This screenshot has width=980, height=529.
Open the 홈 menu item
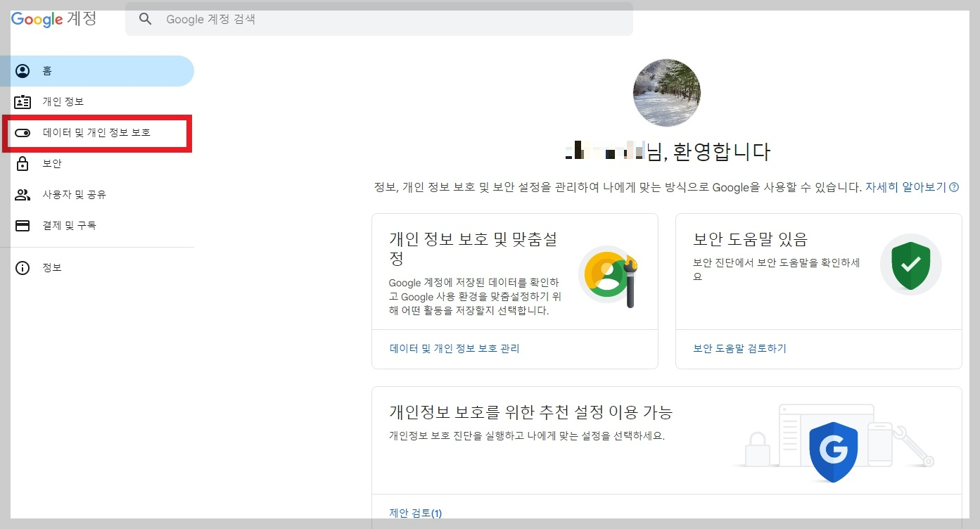[97, 71]
